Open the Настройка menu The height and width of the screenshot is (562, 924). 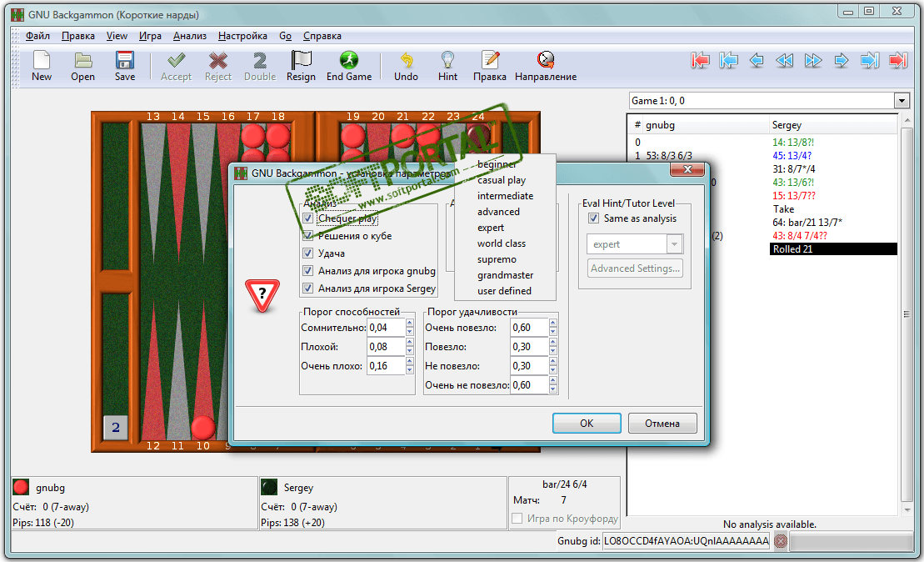pyautogui.click(x=242, y=36)
